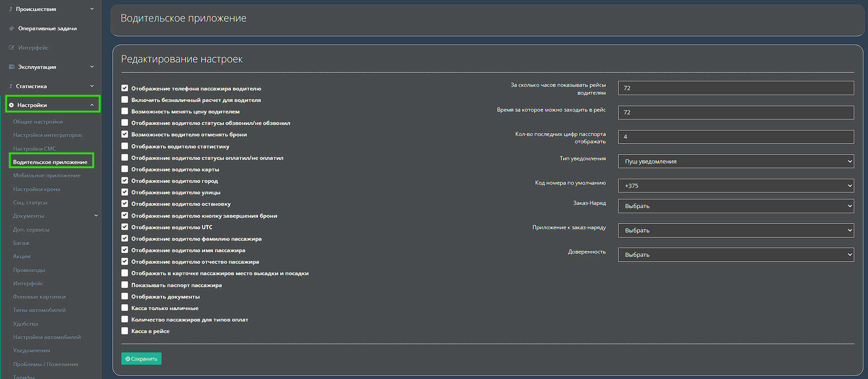Tick the Показывать паспорт пассажира checkbox
The height and width of the screenshot is (379, 868).
(124, 285)
